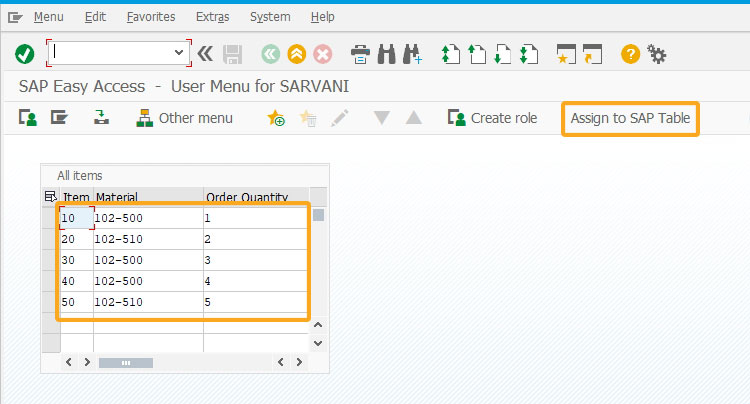Go to Previous Page icon
Screen dimensions: 750x404
coord(477,54)
